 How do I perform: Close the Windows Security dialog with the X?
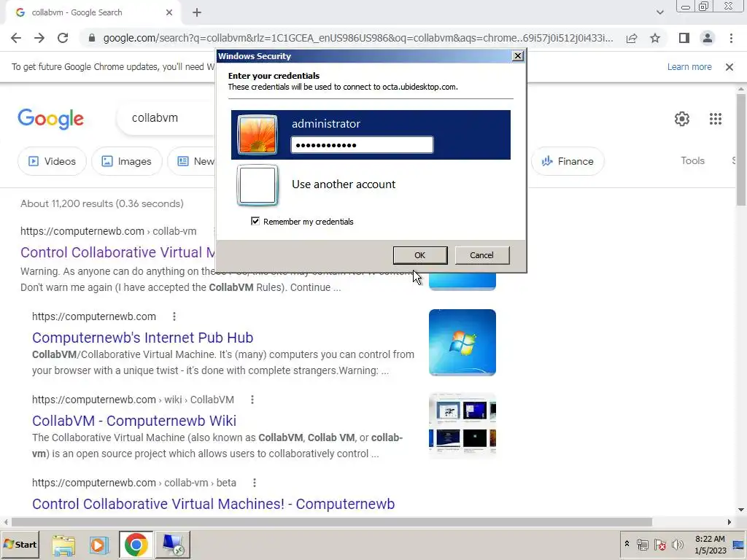(518, 56)
